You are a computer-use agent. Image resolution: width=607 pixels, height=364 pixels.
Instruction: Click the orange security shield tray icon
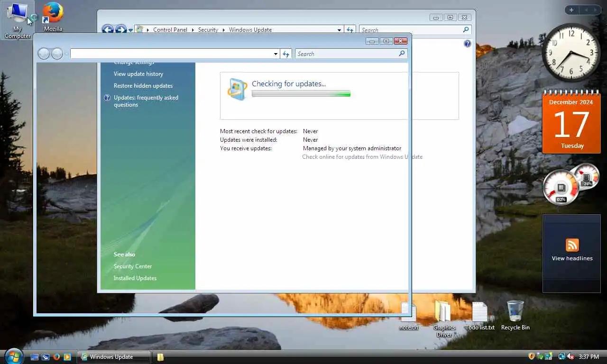532,356
